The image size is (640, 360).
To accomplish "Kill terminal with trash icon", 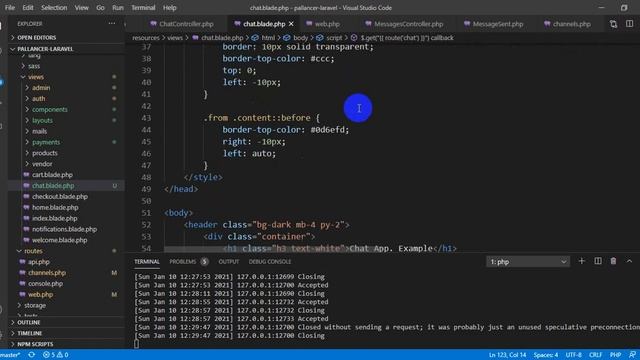I will point(613,261).
